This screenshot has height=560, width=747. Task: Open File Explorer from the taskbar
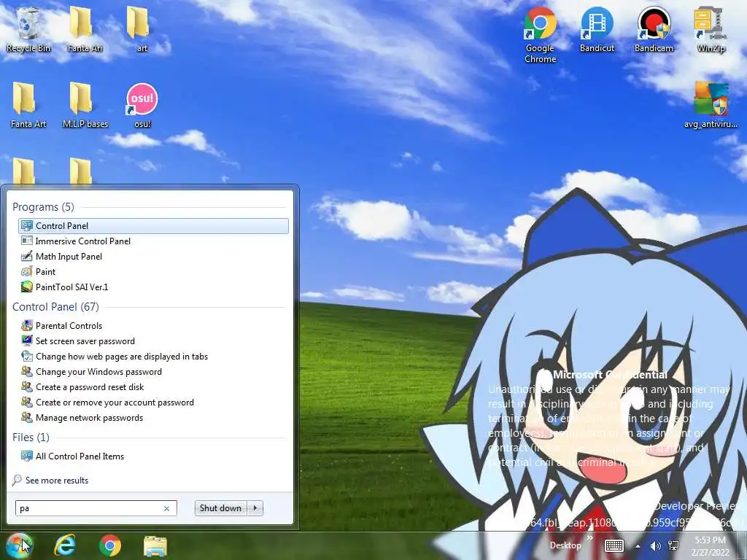pyautogui.click(x=155, y=545)
